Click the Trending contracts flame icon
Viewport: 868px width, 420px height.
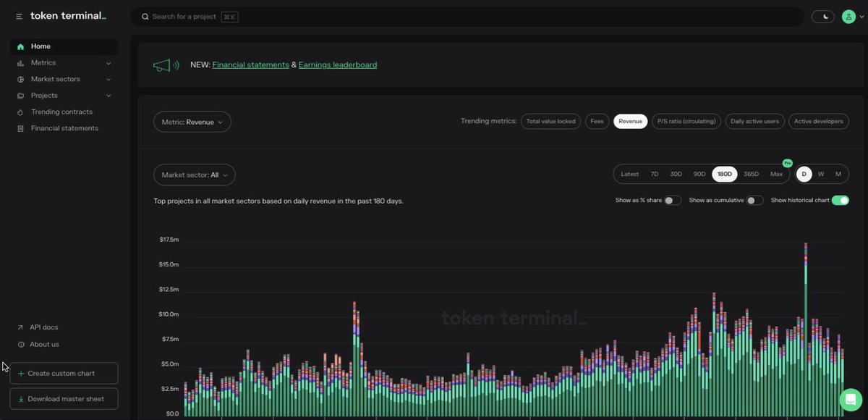point(21,112)
